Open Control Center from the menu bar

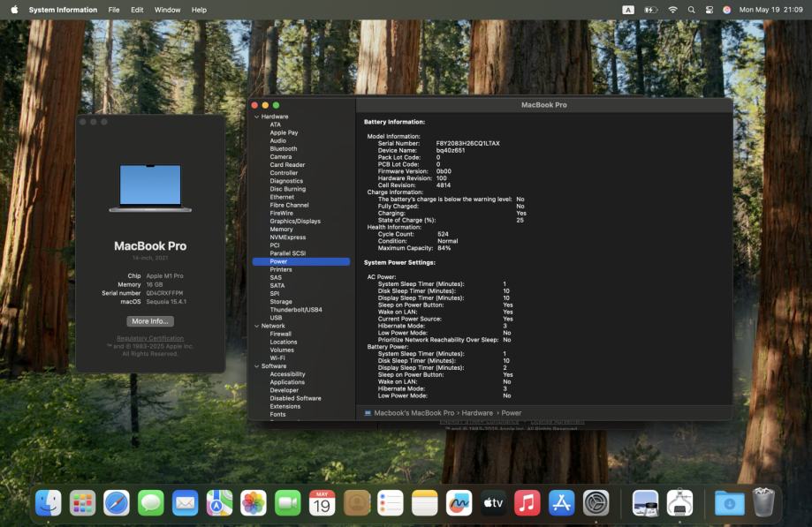[x=709, y=10]
